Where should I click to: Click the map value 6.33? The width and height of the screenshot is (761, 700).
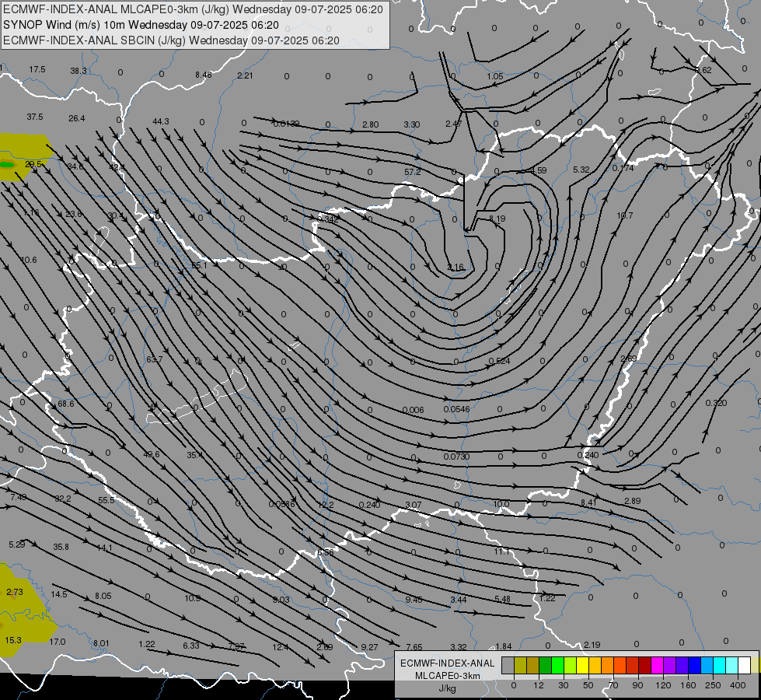[x=191, y=646]
